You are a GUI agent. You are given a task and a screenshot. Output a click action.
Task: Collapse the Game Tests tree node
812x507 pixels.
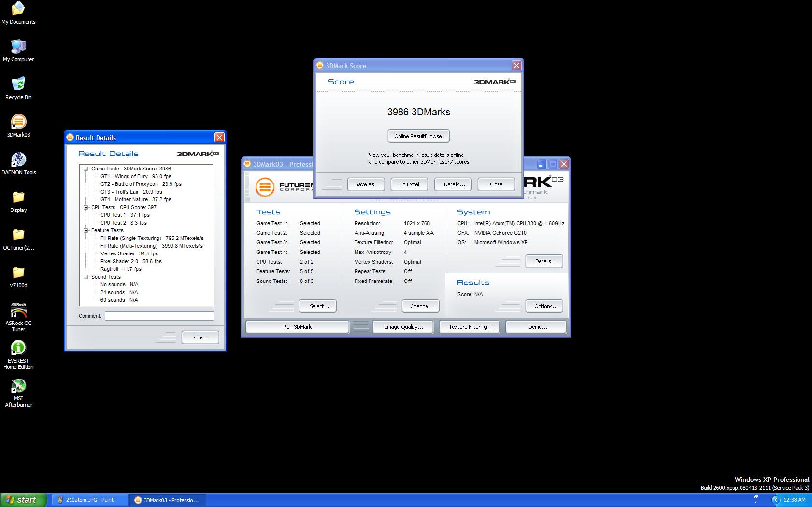pos(86,169)
